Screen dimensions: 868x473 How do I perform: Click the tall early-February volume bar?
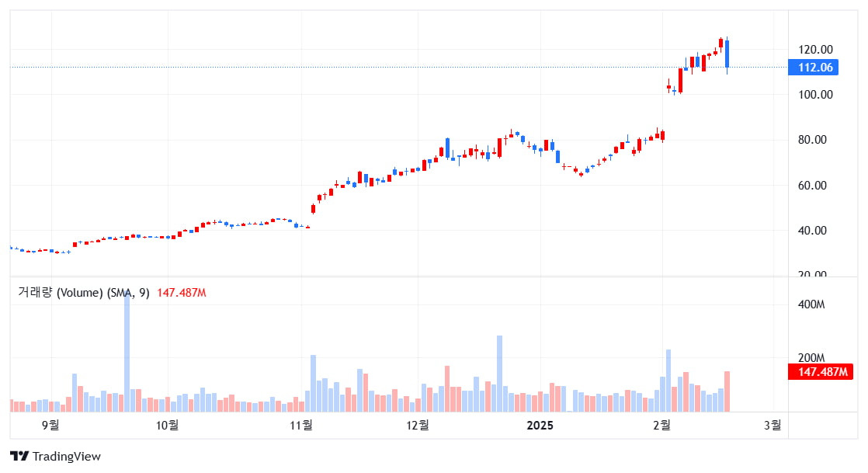click(x=668, y=381)
